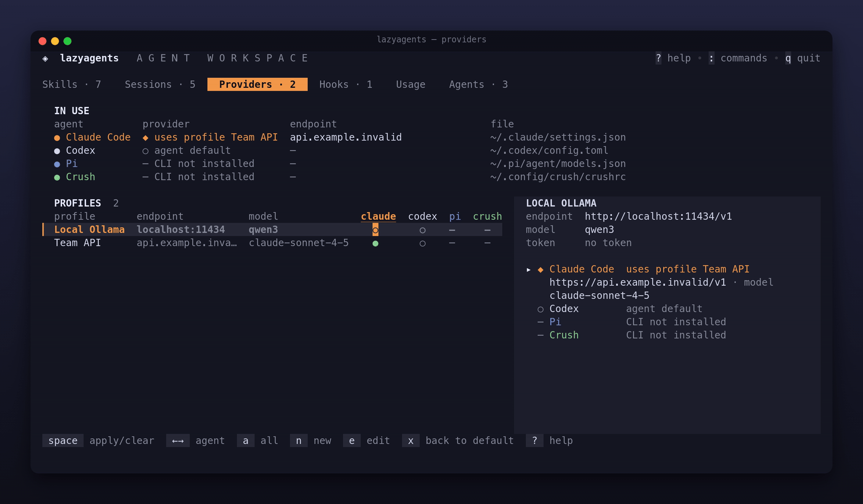Viewport: 863px width, 504px height.
Task: Click the orange diamond before 'uses profile Team API' in IN USE
Action: [x=145, y=138]
